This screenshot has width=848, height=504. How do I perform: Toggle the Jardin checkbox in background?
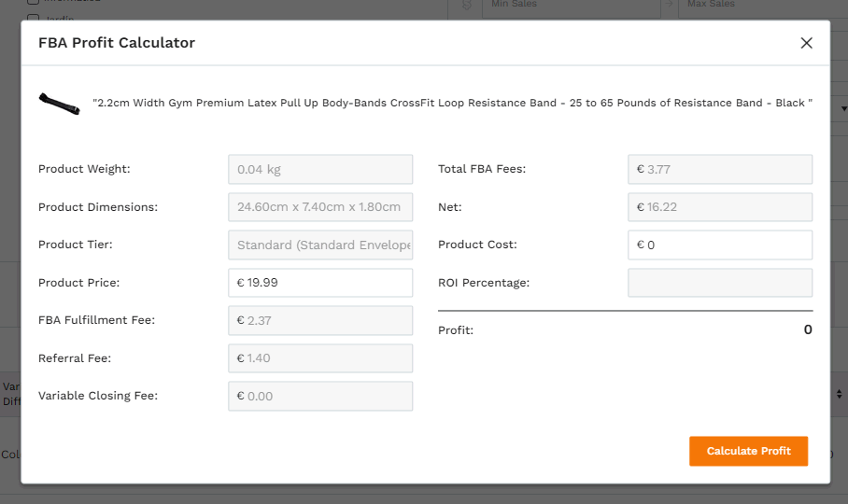click(33, 19)
